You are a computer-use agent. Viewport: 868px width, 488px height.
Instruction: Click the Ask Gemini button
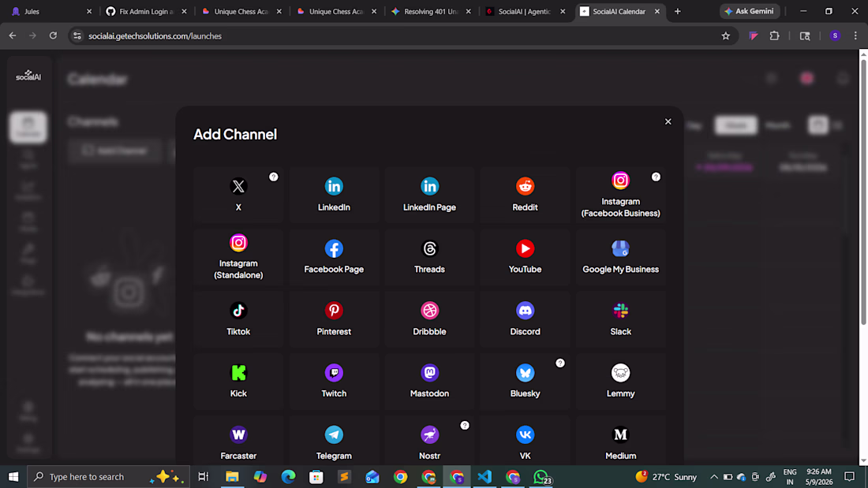750,11
